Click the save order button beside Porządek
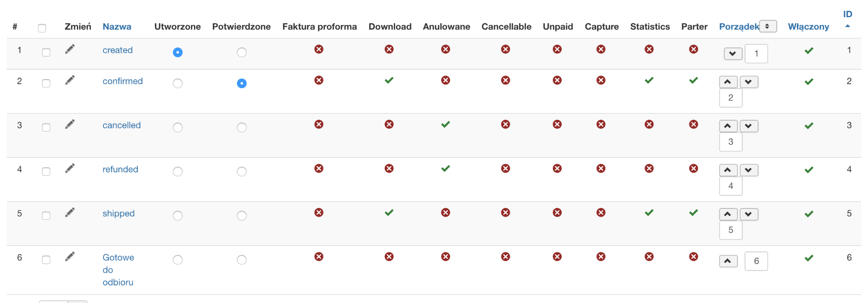 [x=768, y=26]
